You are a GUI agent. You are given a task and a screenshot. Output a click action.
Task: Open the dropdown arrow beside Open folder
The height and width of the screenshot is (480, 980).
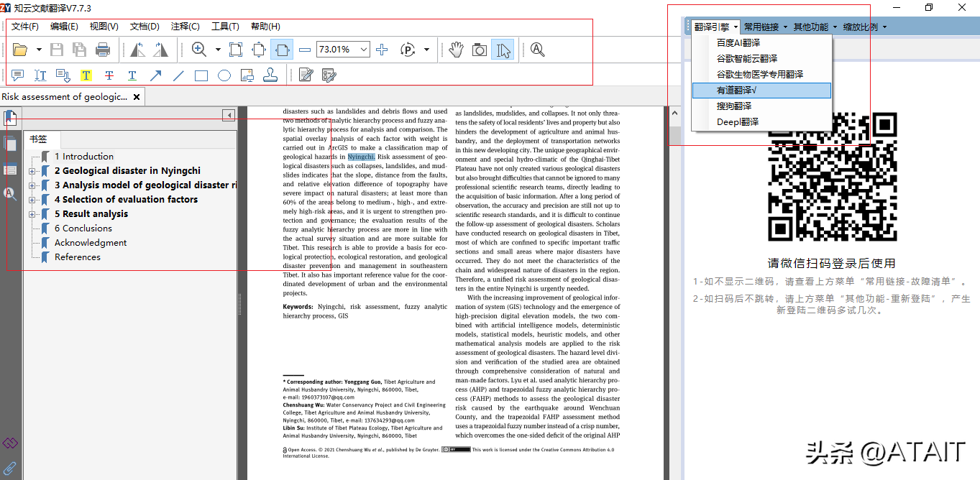pos(39,50)
